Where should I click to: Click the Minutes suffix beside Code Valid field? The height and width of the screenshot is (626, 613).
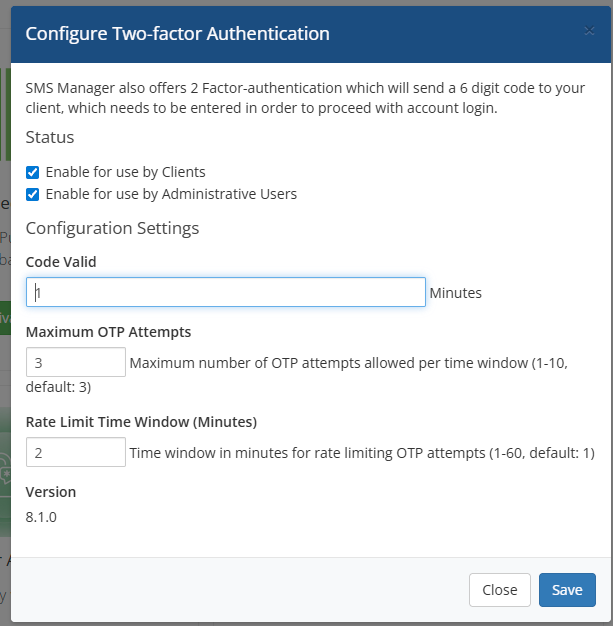point(456,293)
